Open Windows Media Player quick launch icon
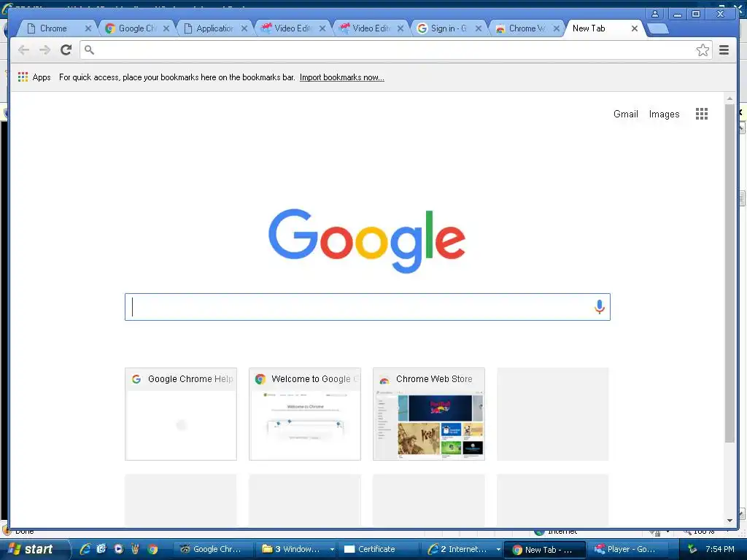 (x=119, y=549)
